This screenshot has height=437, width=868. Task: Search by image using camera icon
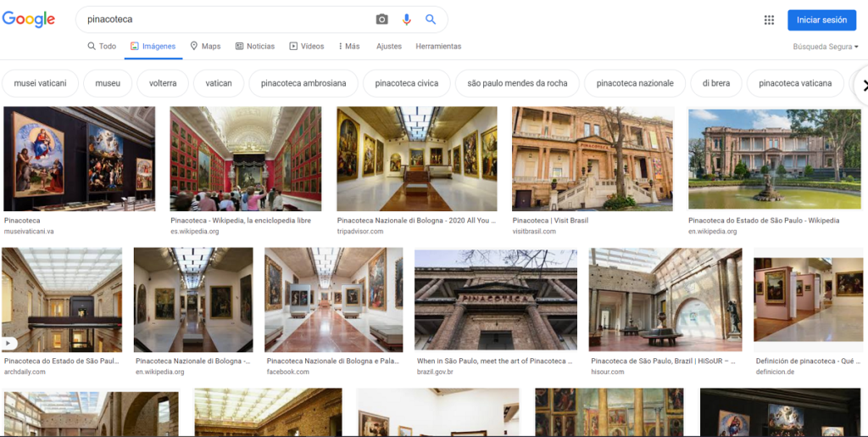[382, 20]
